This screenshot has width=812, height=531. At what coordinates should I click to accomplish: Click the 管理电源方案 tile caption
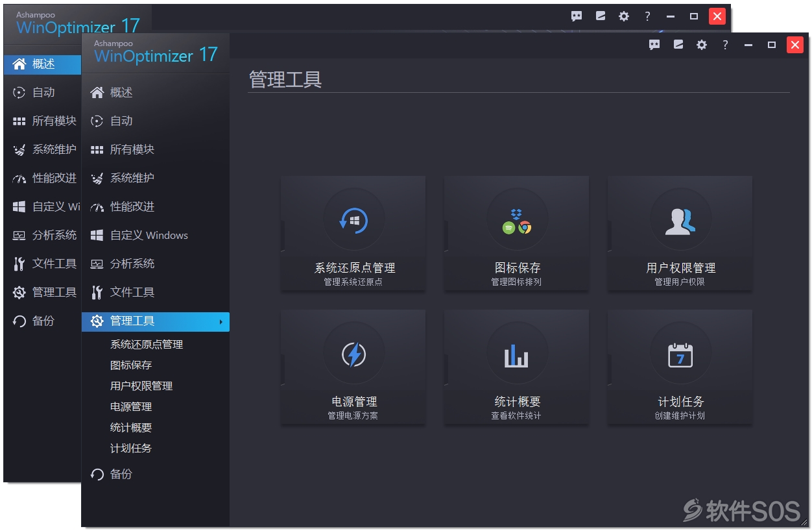coord(353,416)
